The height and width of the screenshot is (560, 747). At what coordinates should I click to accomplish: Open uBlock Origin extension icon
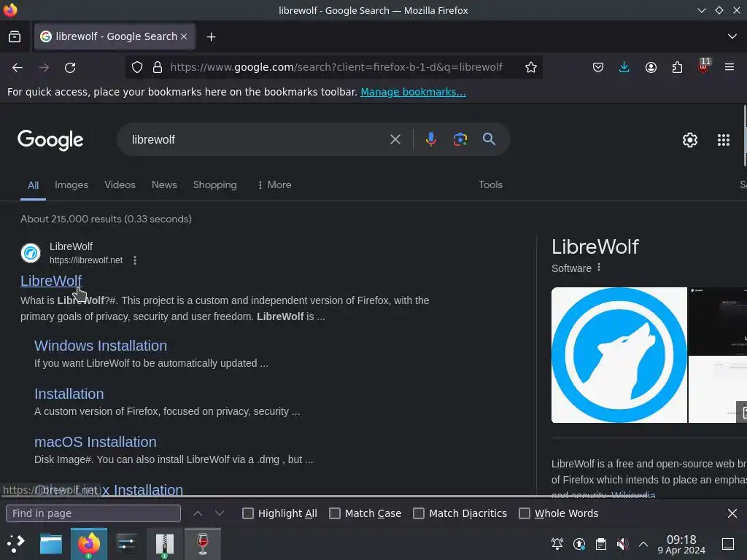click(704, 66)
